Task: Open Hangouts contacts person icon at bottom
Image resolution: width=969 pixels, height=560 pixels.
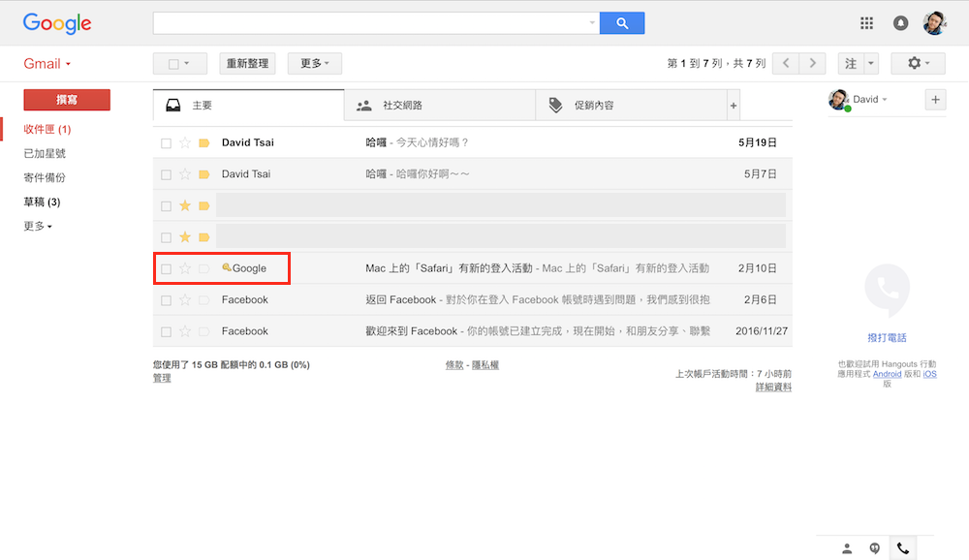Action: (847, 548)
